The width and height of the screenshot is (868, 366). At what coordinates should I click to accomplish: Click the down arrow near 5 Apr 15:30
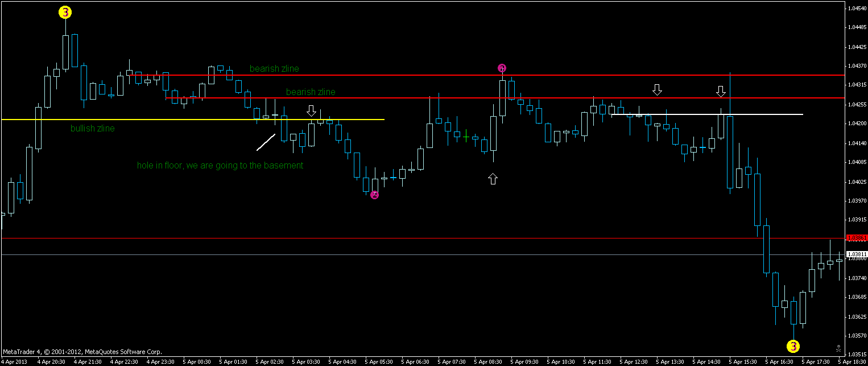coord(721,91)
